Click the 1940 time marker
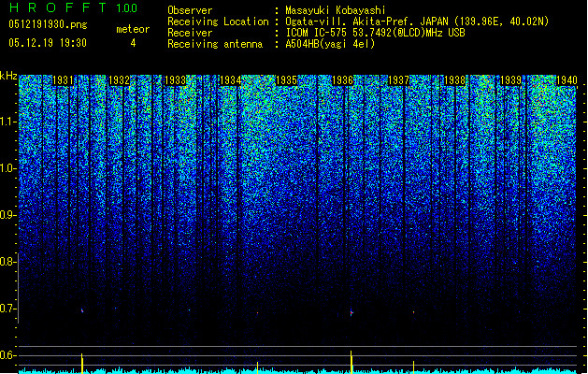Screen dimensions: 588x374 point(566,80)
